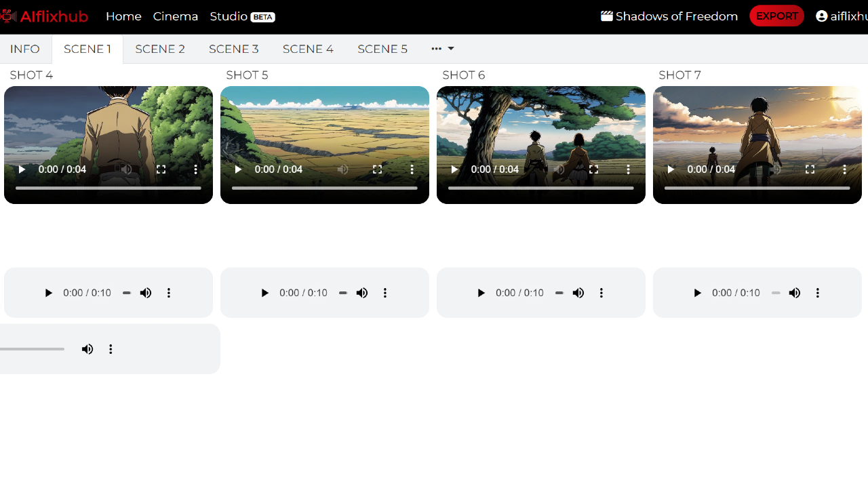The height and width of the screenshot is (488, 868).
Task: Mute the audio clip under Shot 6
Action: click(578, 293)
